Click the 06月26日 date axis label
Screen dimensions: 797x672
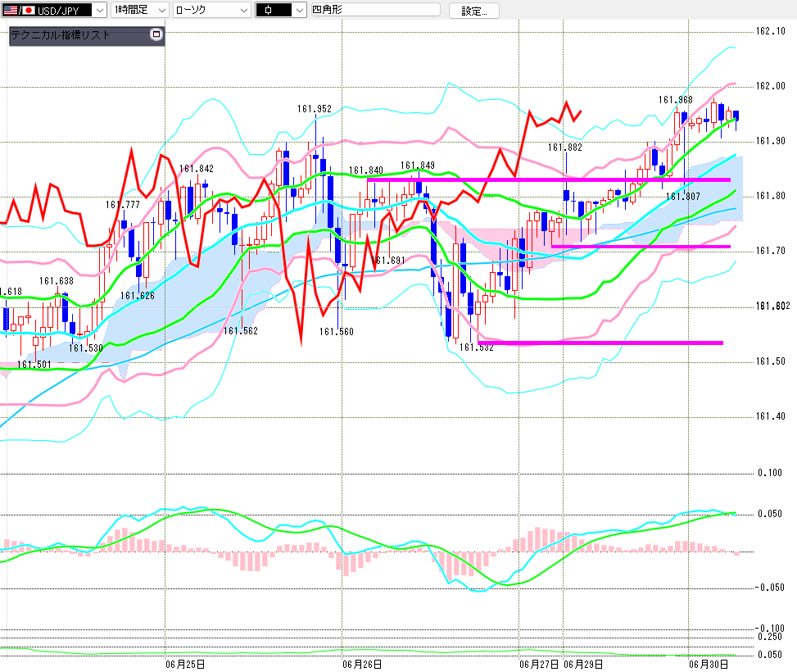point(362,665)
